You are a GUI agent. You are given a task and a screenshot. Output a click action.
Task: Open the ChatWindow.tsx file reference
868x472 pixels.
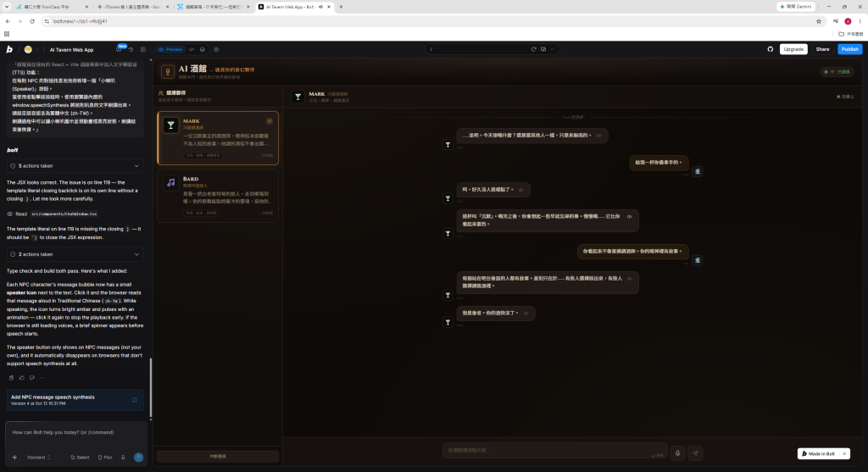[x=64, y=214]
